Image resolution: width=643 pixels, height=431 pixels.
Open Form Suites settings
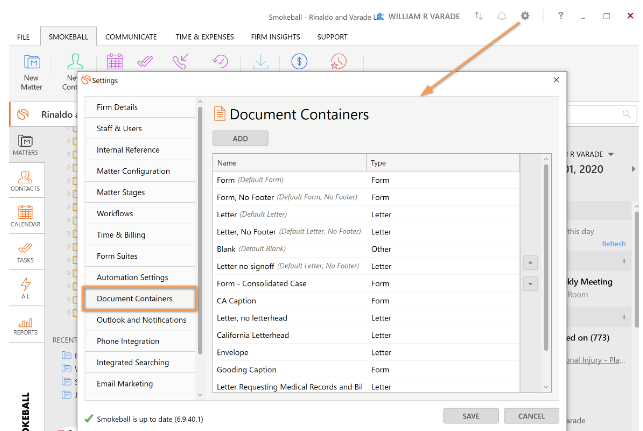140,256
